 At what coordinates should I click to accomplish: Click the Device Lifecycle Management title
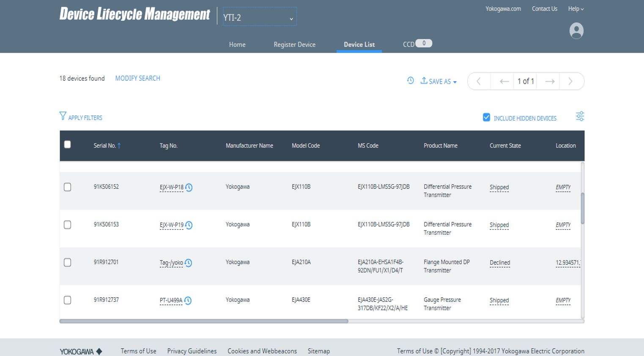tap(134, 14)
